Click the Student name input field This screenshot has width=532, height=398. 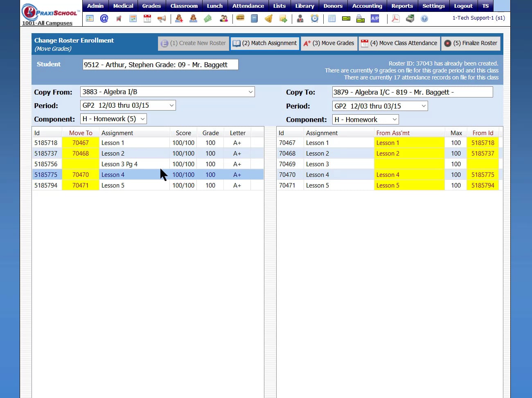160,65
